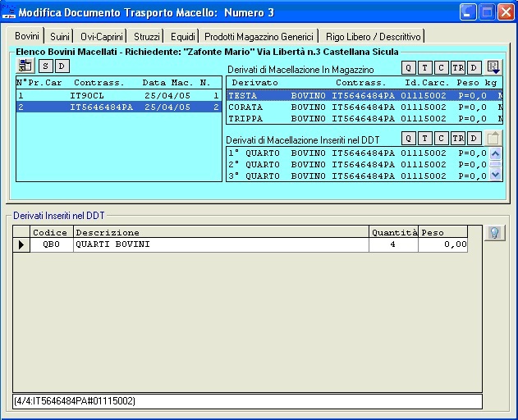Image resolution: width=518 pixels, height=420 pixels.
Task: Click the QBO code cell
Action: tap(52, 244)
